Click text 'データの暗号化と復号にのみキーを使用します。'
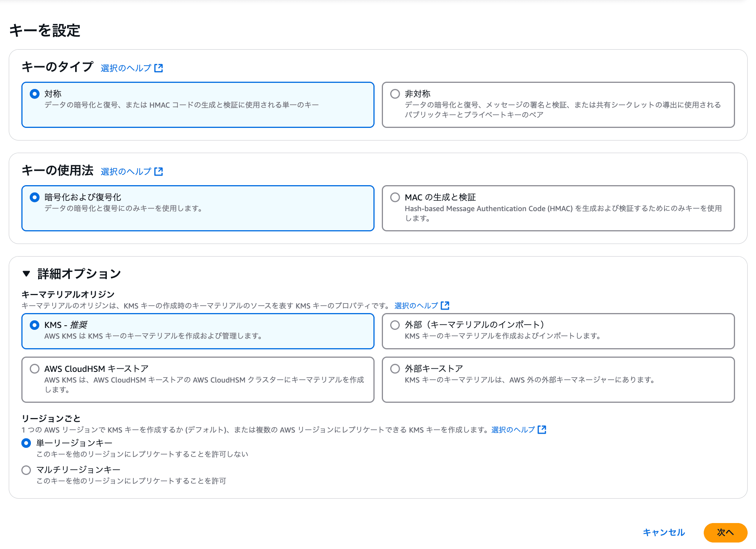The height and width of the screenshot is (549, 756). point(124,208)
